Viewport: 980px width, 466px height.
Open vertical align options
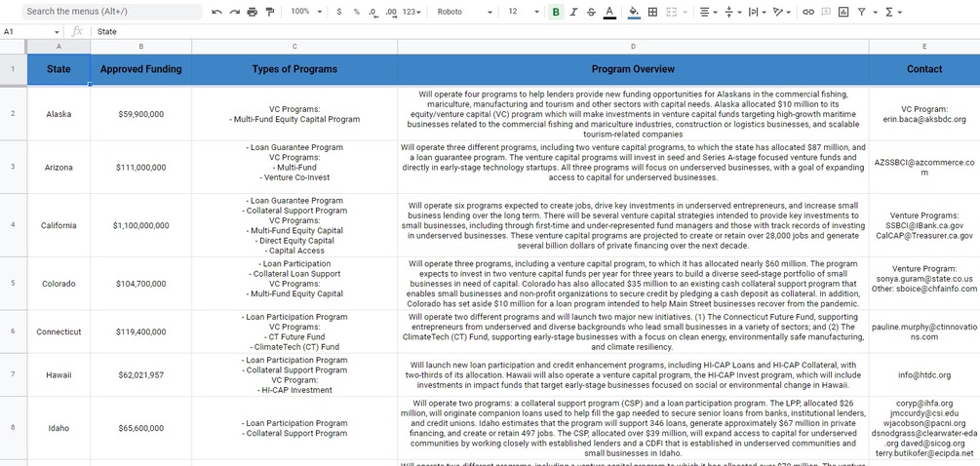(x=732, y=12)
